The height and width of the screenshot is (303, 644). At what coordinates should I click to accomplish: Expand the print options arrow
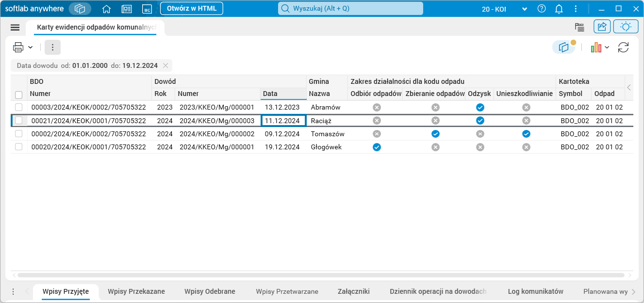pos(30,47)
